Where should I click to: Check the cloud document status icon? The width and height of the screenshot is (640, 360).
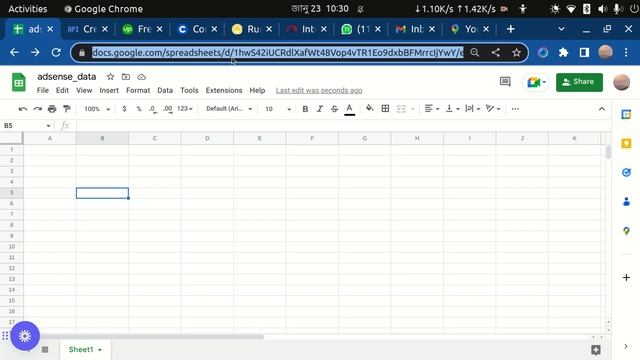(x=141, y=77)
